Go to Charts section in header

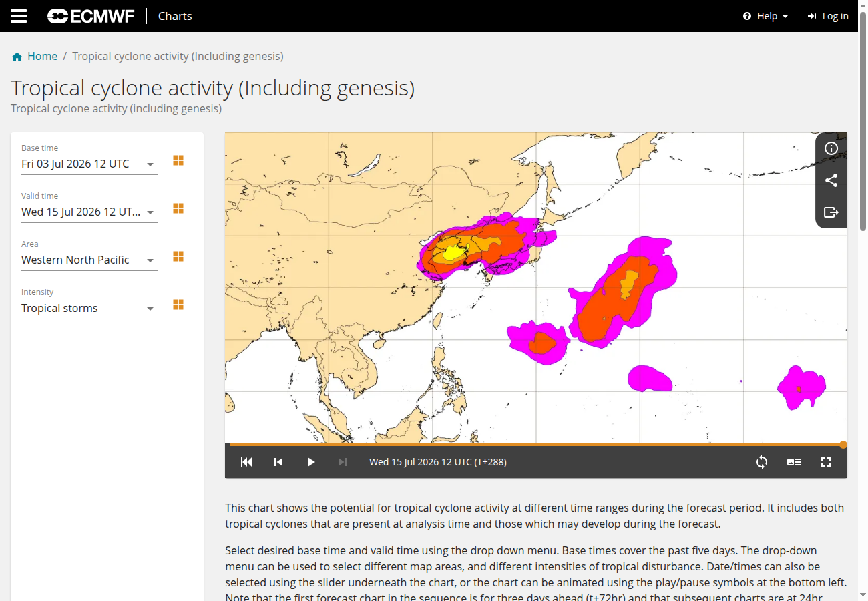pos(175,16)
